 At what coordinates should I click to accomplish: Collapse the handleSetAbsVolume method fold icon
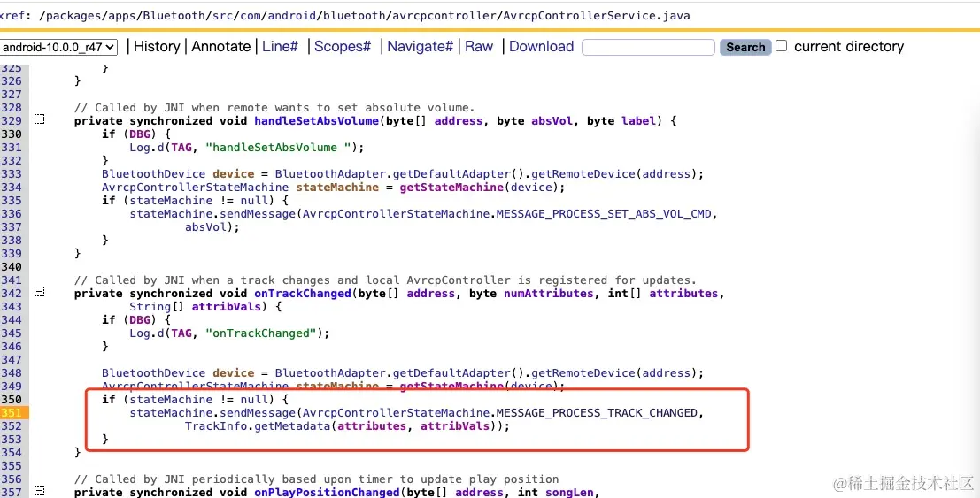click(39, 120)
